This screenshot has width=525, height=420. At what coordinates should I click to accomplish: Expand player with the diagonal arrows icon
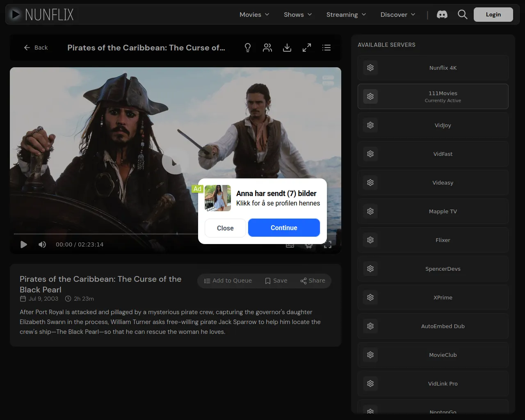coord(307,48)
